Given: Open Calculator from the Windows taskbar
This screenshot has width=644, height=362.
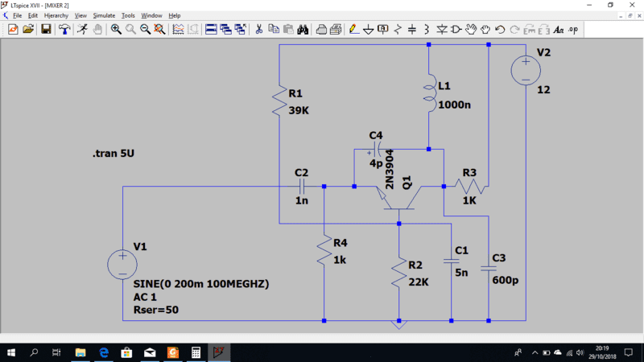Looking at the screenshot, I should (x=196, y=352).
